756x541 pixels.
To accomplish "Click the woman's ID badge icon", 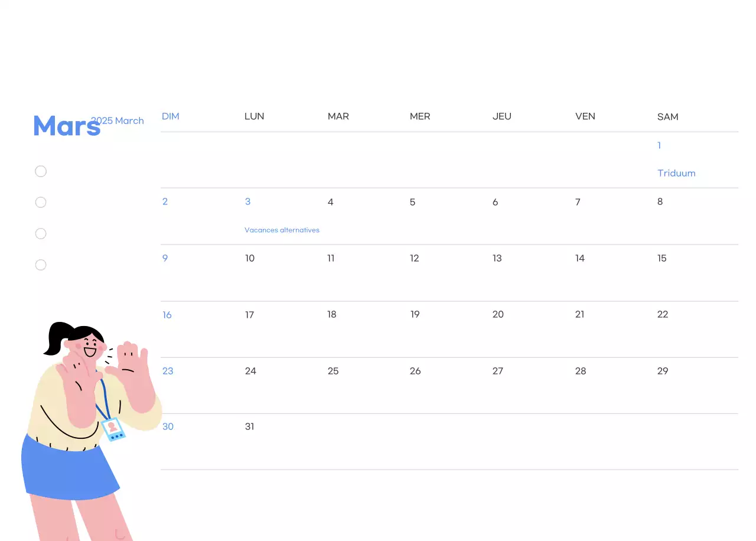I will 112,430.
